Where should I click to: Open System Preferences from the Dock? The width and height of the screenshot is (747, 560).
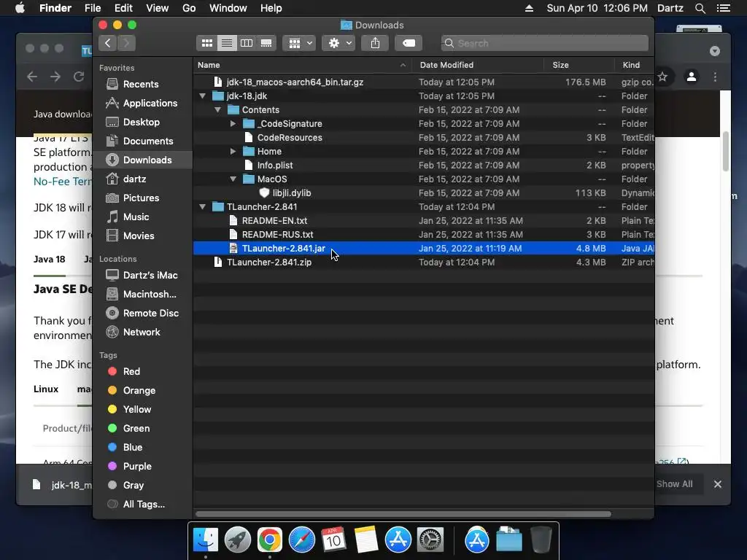pyautogui.click(x=430, y=540)
